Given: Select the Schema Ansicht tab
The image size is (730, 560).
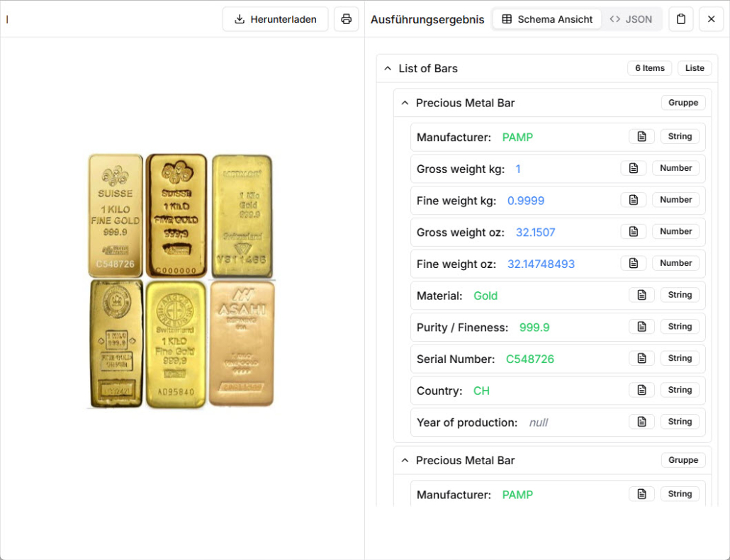Looking at the screenshot, I should pyautogui.click(x=547, y=19).
